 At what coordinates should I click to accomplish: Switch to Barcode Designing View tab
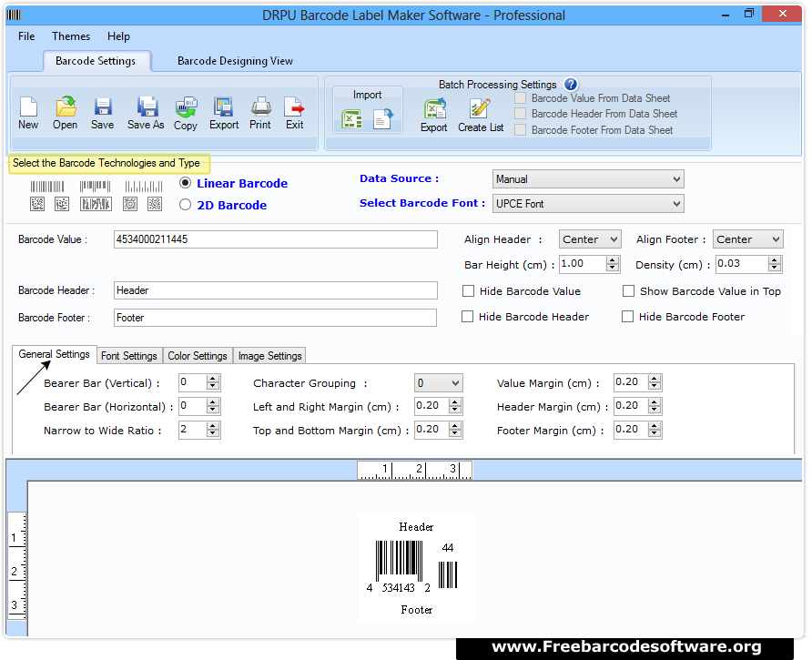pos(235,61)
